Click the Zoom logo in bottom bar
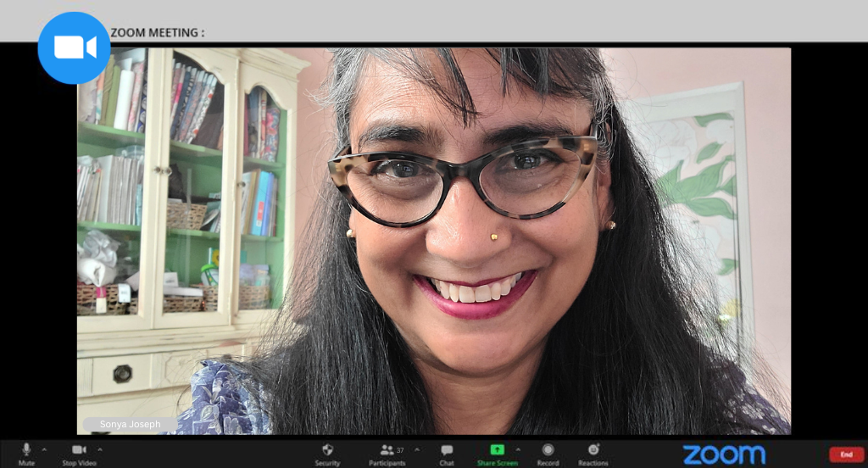Screen dimensions: 868x468 tap(724, 454)
